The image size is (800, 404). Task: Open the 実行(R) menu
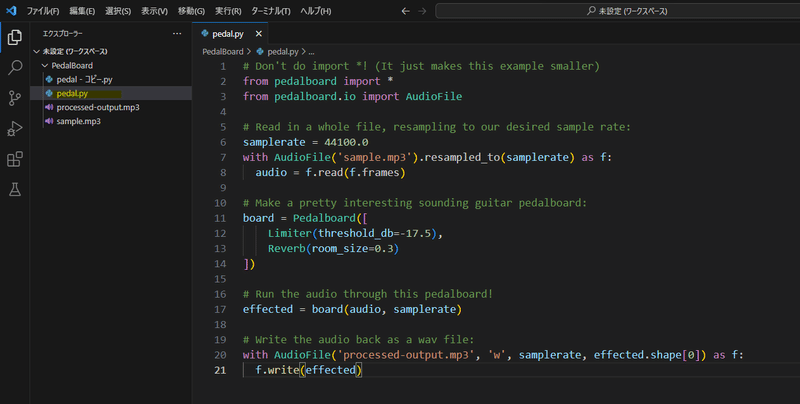[x=228, y=11]
